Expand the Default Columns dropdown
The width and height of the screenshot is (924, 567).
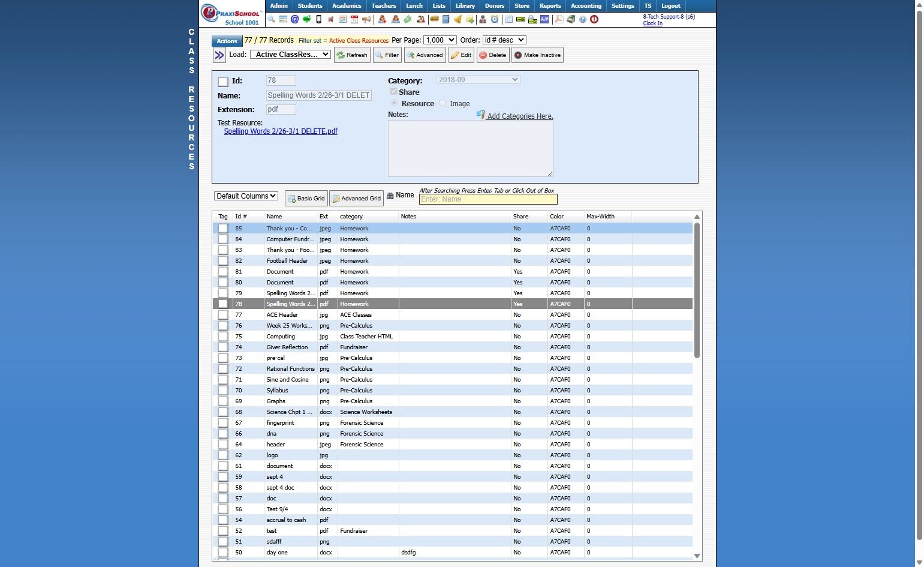[246, 196]
